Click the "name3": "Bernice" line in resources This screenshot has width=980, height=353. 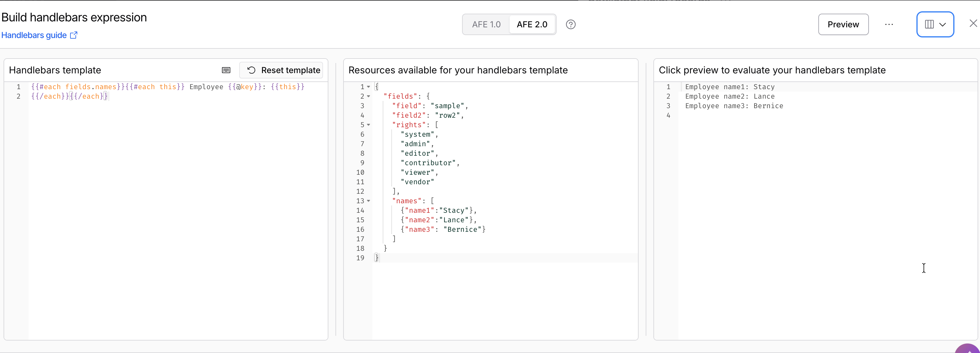point(443,229)
